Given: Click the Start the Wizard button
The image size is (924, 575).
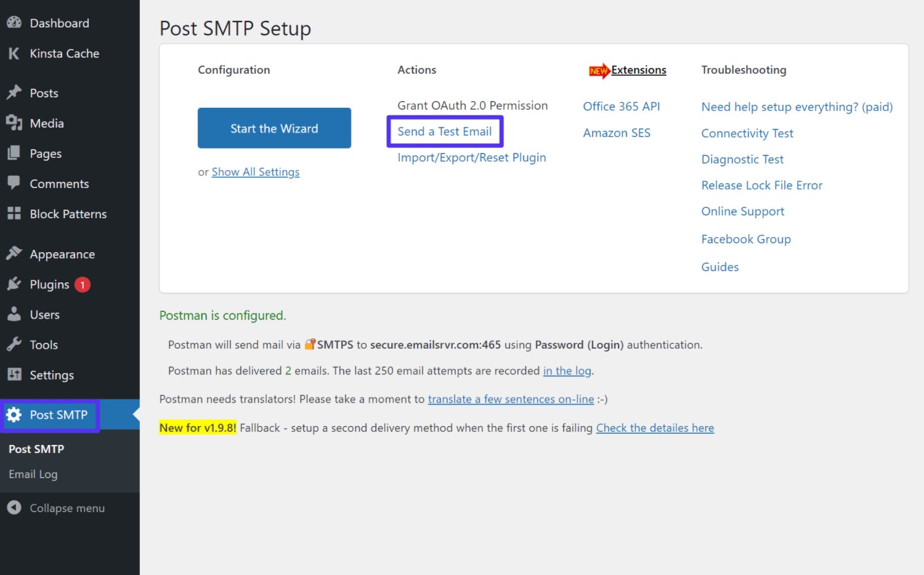Looking at the screenshot, I should click(x=274, y=128).
